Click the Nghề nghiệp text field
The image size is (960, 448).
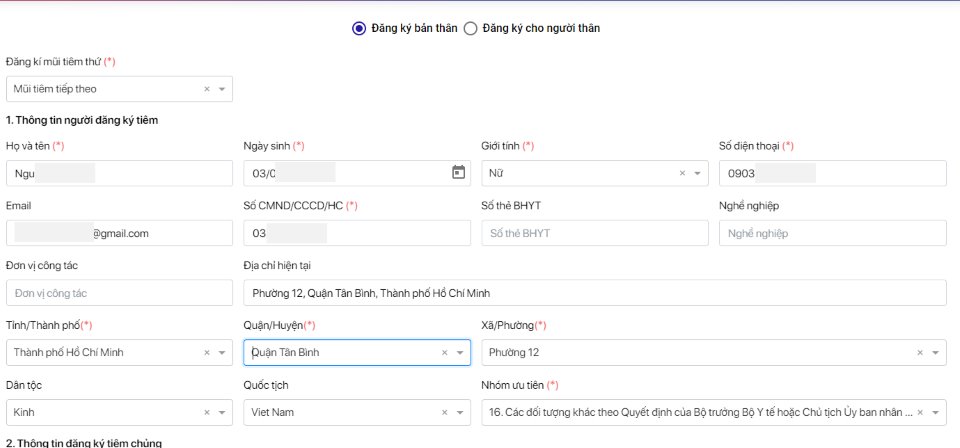click(x=832, y=233)
